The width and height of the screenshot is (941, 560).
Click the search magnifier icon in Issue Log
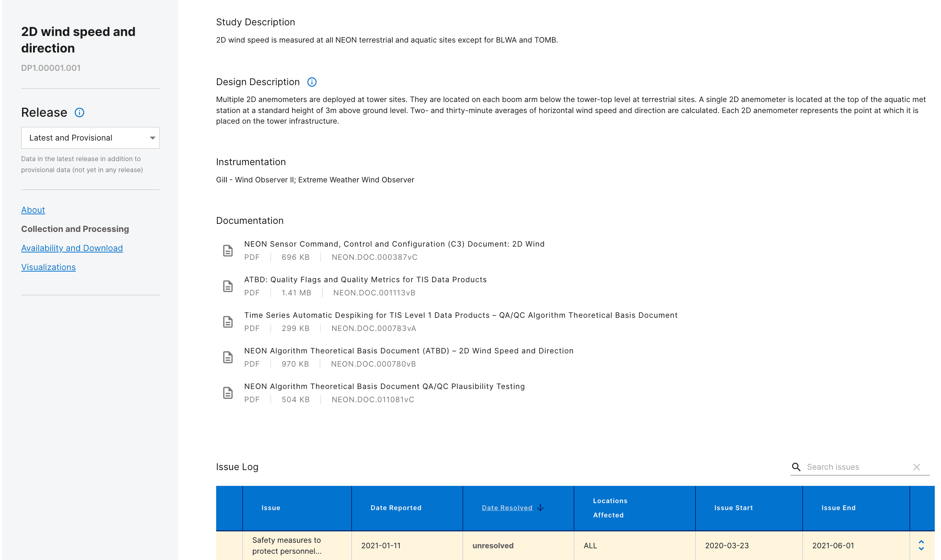tap(796, 467)
